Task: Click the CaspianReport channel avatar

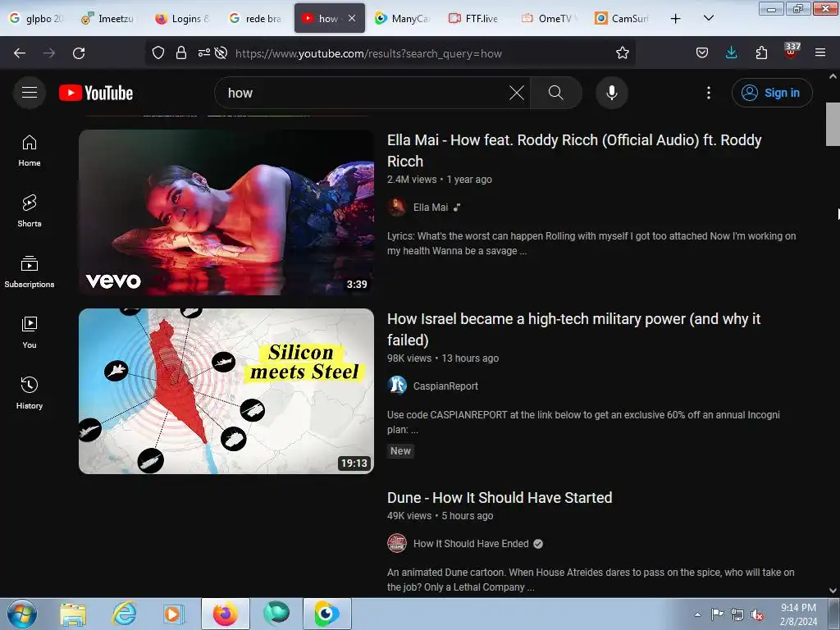Action: 397,386
